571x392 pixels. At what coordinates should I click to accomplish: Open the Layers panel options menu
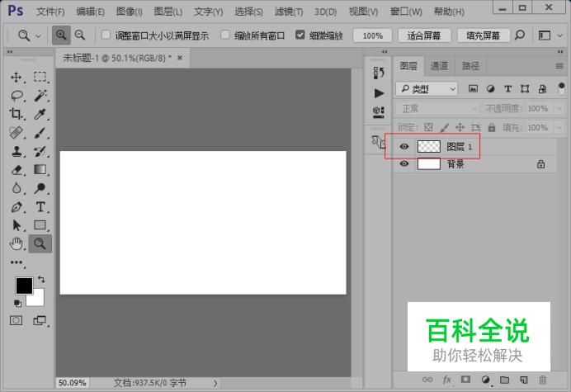click(x=559, y=66)
